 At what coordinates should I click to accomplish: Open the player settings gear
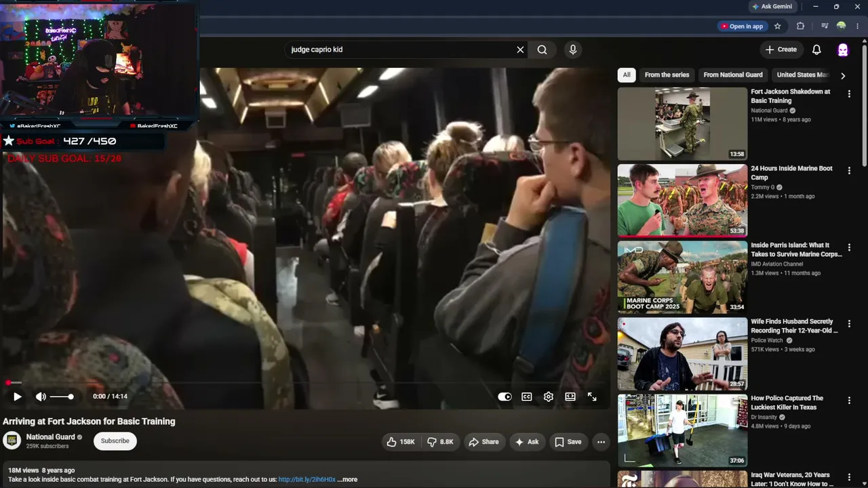[549, 396]
